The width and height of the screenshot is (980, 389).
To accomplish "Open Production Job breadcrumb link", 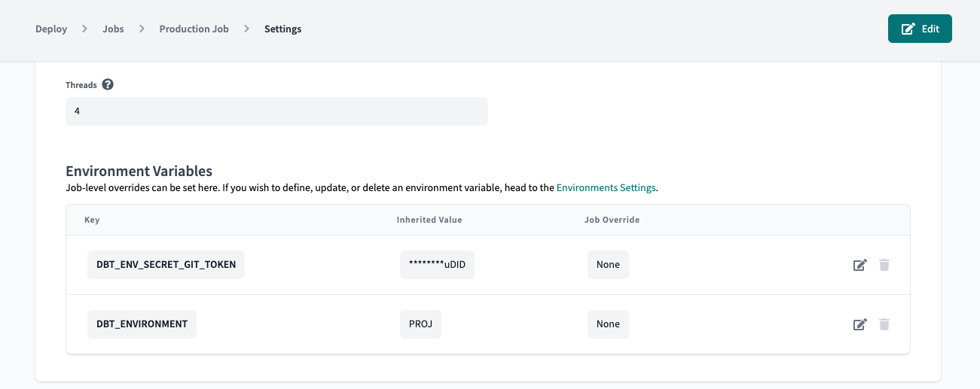I will coord(194,29).
